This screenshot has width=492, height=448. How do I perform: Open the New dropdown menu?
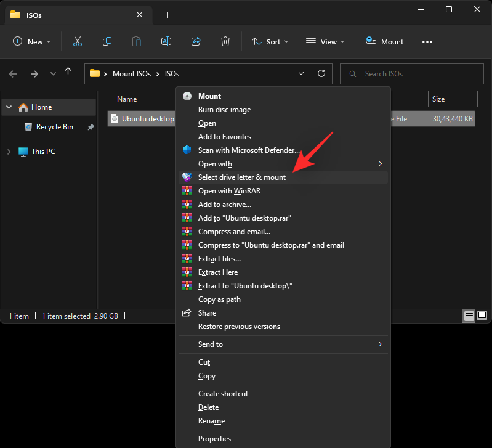point(32,41)
